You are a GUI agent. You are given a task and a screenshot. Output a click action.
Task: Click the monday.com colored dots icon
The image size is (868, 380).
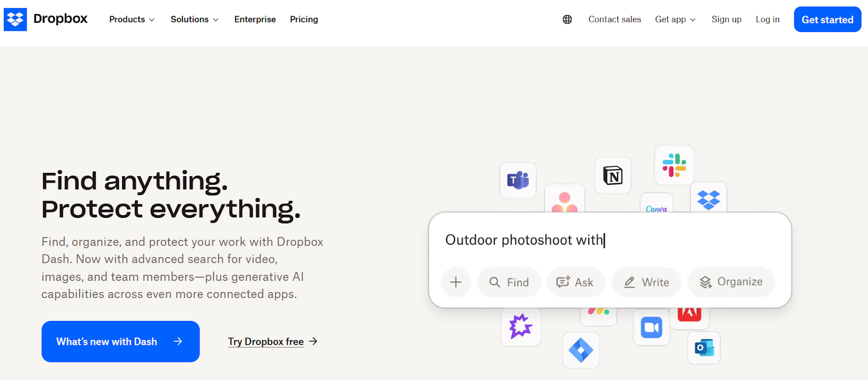point(599,315)
